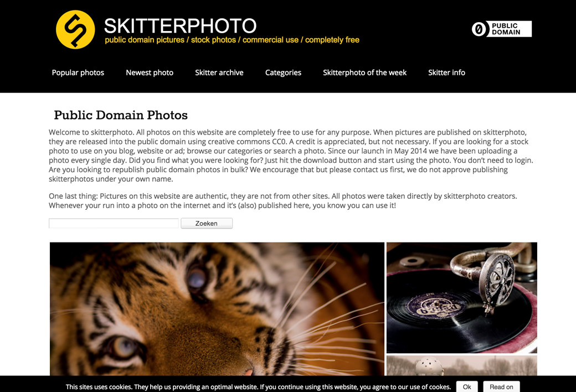Click the Public Domain Photos heading
Image resolution: width=576 pixels, height=392 pixels.
(x=121, y=115)
